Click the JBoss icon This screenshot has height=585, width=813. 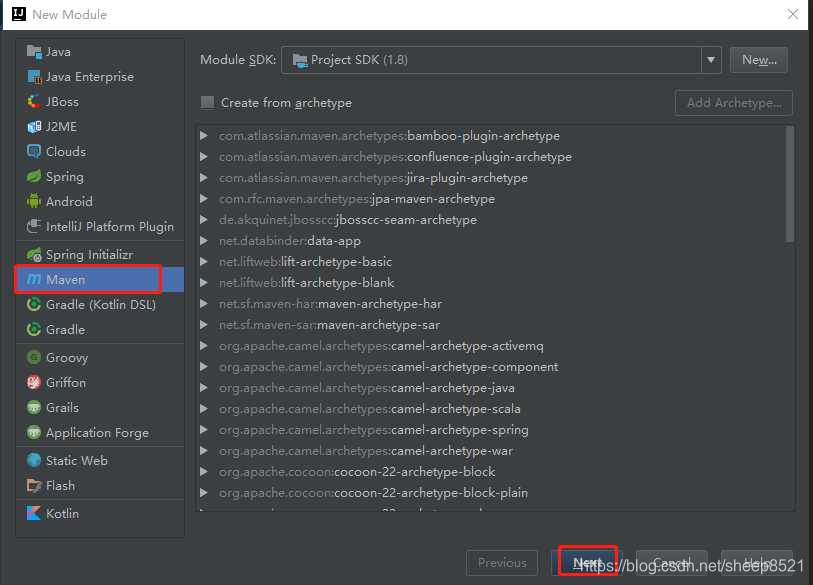pyautogui.click(x=34, y=102)
